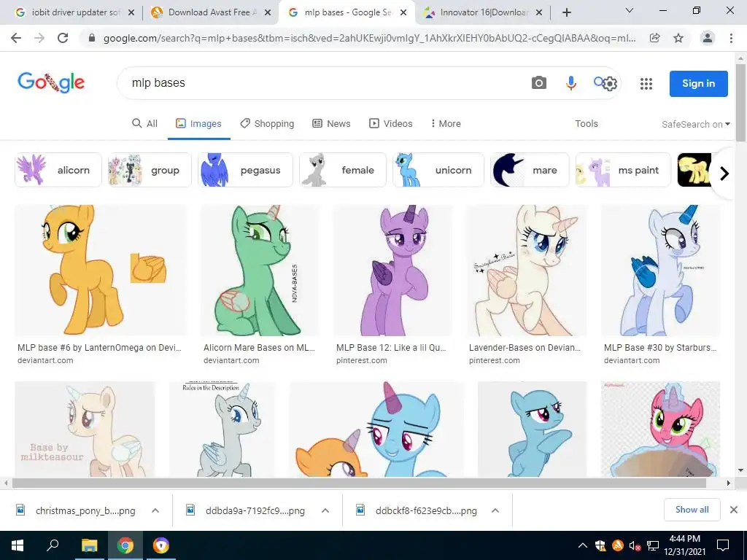Start voice search microphone

coord(570,83)
